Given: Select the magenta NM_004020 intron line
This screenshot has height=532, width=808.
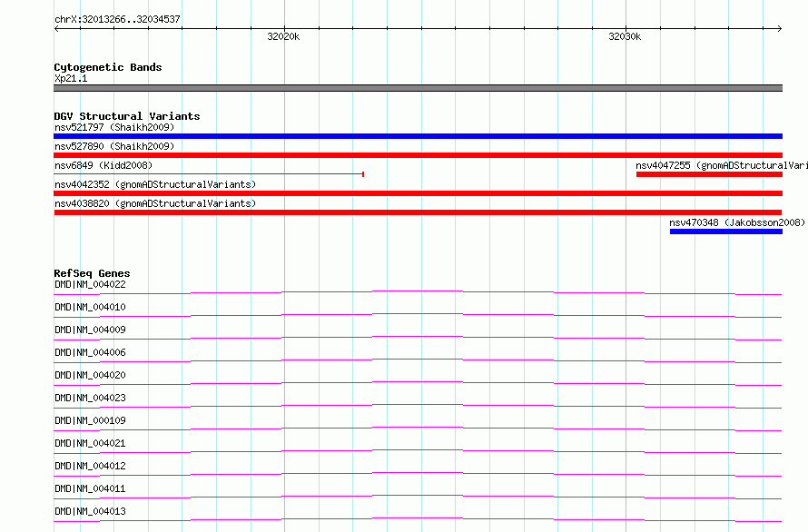Looking at the screenshot, I should tap(418, 382).
